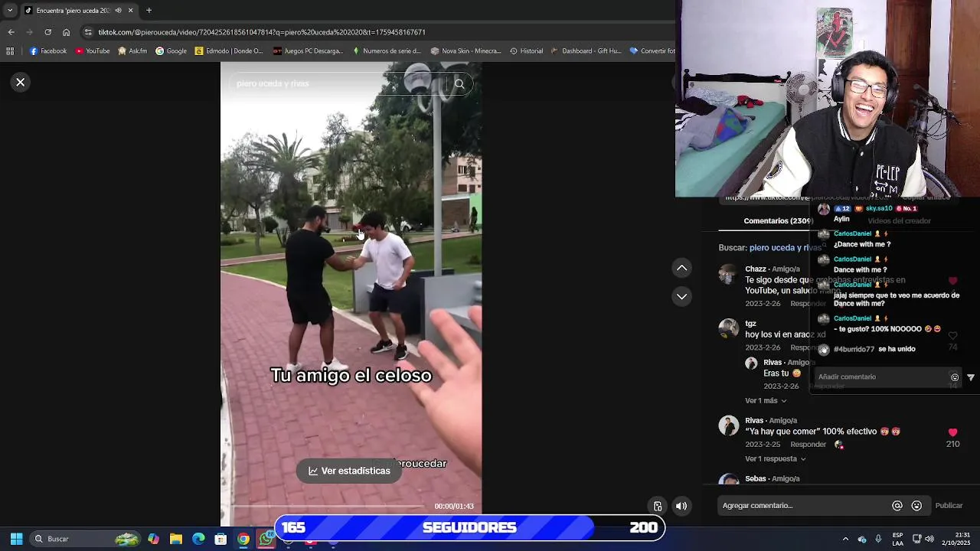The height and width of the screenshot is (551, 980).
Task: Switch to Videos del creador tab
Action: pos(899,220)
